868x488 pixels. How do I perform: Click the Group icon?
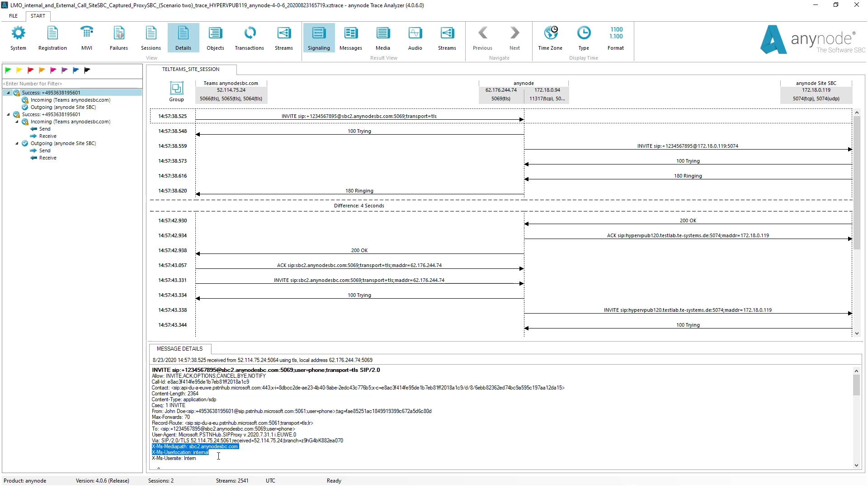[x=176, y=91]
